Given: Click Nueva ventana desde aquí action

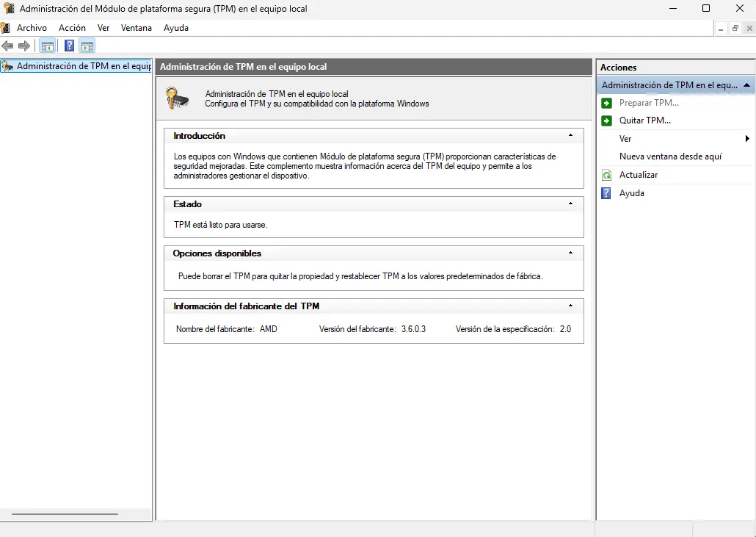Looking at the screenshot, I should 671,156.
